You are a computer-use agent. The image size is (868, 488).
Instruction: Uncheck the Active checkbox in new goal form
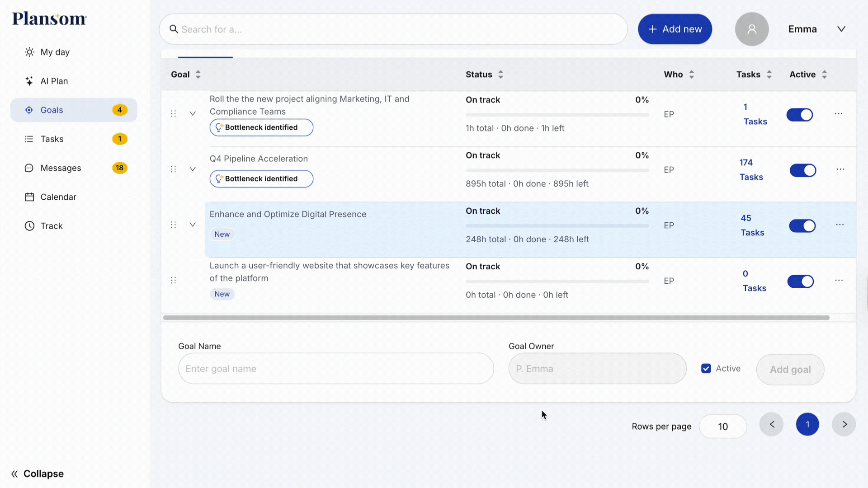click(706, 369)
